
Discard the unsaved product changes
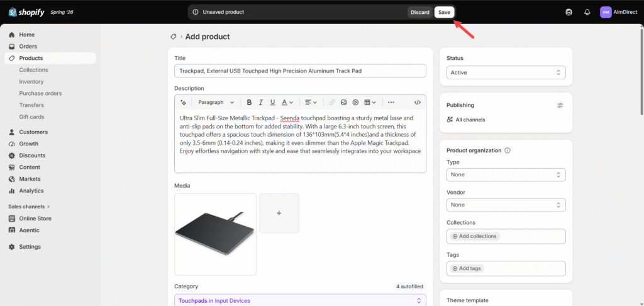click(419, 13)
